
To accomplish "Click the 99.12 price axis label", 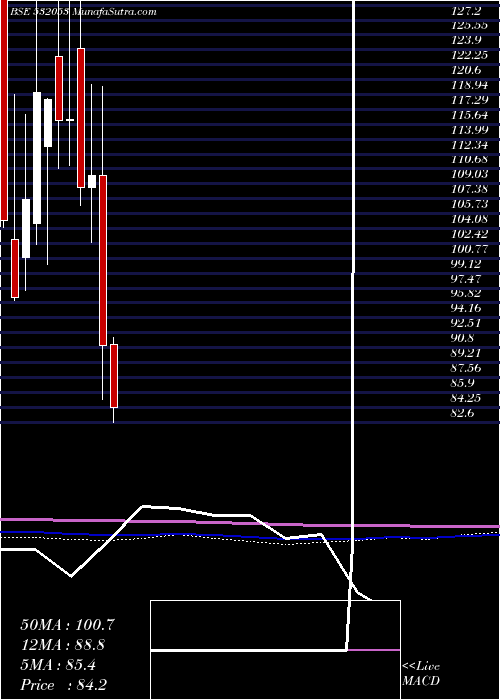I will pyautogui.click(x=467, y=263).
